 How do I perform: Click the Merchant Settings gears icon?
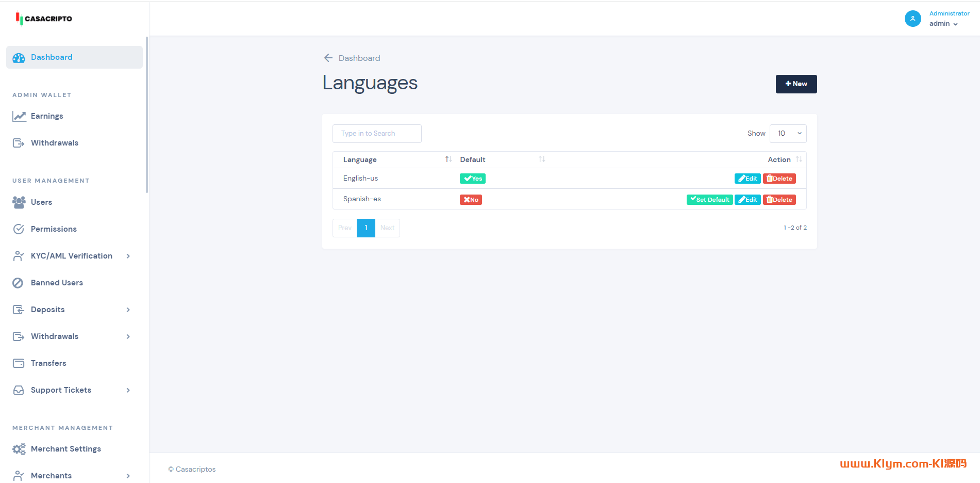(19, 449)
